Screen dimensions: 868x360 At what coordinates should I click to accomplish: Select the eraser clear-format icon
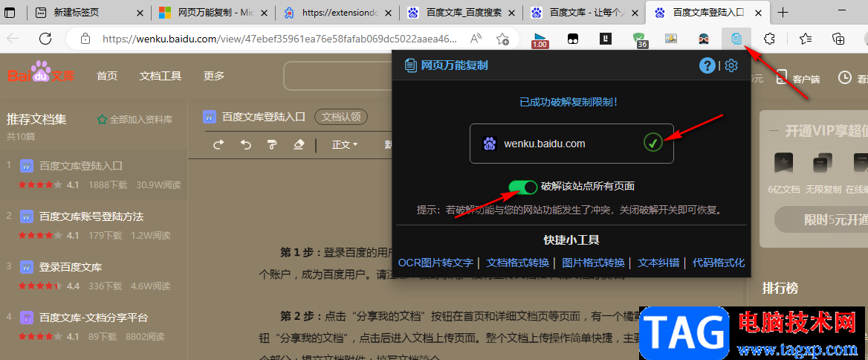click(299, 145)
